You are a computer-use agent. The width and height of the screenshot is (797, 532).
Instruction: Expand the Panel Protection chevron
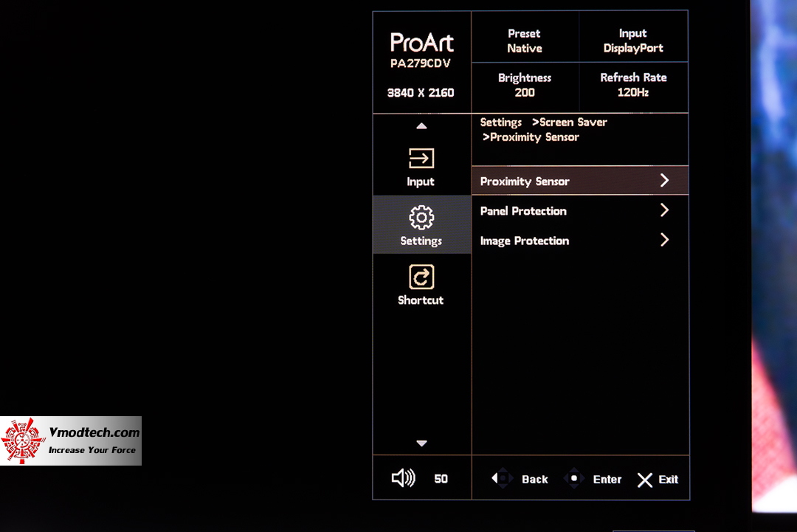(664, 210)
